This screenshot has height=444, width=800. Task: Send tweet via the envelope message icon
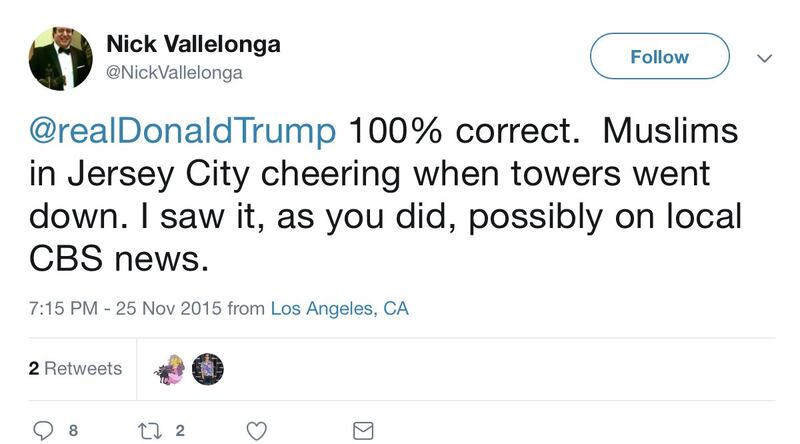[x=363, y=431]
